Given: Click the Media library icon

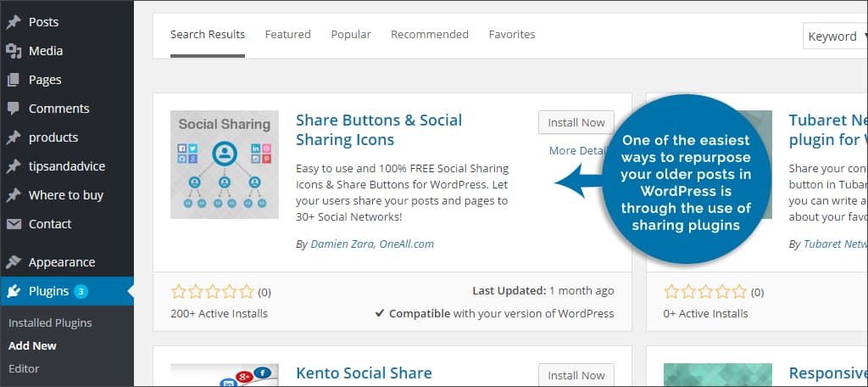Looking at the screenshot, I should [14, 51].
